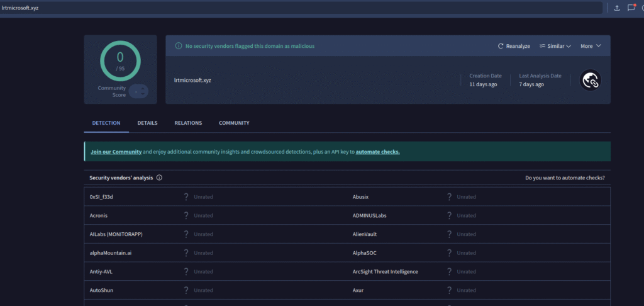Click the info icon in the no-flags banner

(x=179, y=46)
